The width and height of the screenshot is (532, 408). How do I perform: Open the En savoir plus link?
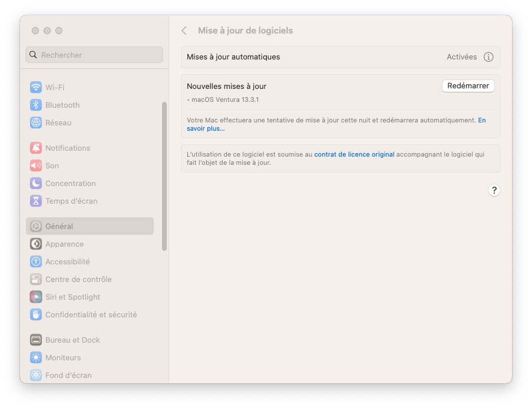[x=206, y=128]
